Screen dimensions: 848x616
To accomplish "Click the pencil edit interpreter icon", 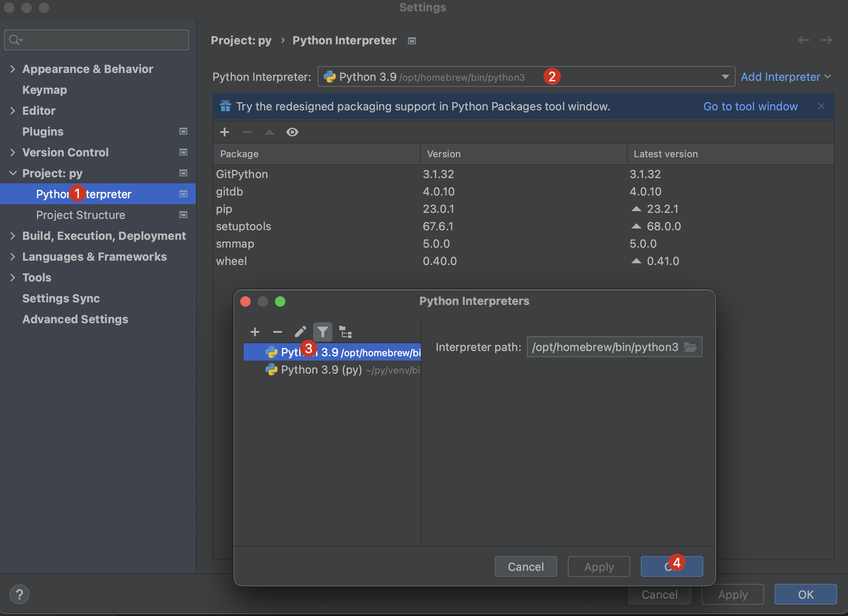I will pos(300,332).
